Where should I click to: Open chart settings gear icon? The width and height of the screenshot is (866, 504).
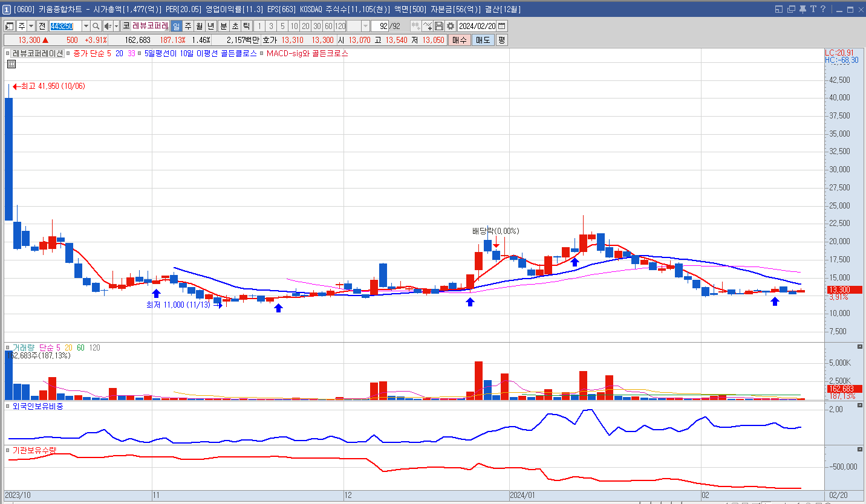click(x=451, y=26)
